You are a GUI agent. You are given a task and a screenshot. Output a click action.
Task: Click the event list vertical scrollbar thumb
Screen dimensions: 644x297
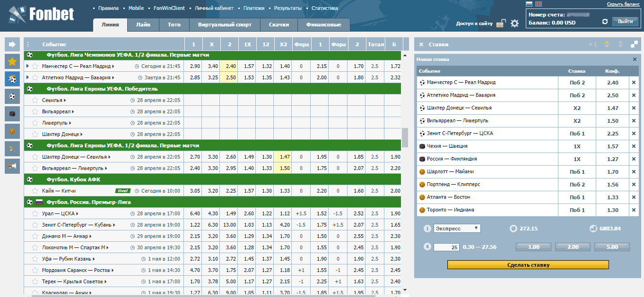[x=405, y=137]
